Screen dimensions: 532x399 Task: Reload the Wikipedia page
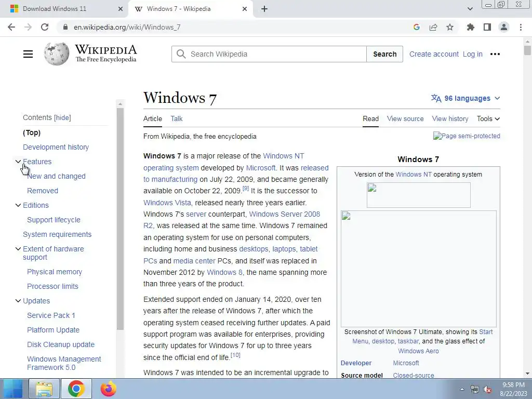(x=45, y=27)
